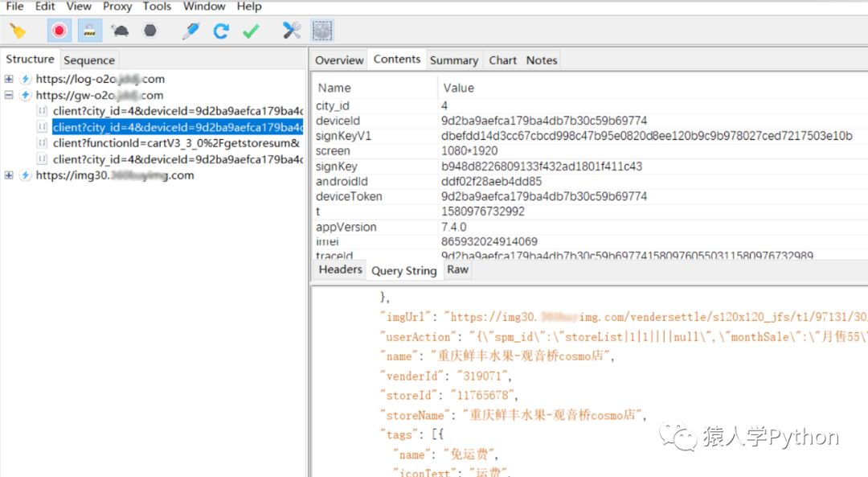This screenshot has width=868, height=477.
Task: Toggle breakpoints with the hexagon icon
Action: point(150,31)
